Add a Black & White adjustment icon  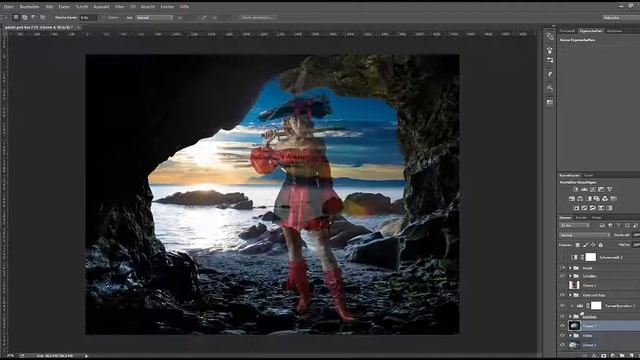(x=589, y=199)
